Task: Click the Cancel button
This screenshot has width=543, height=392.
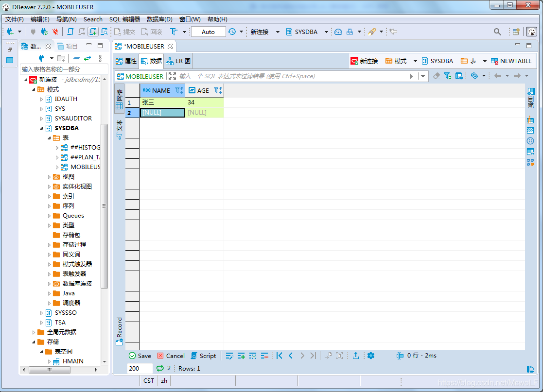Action: (x=171, y=356)
